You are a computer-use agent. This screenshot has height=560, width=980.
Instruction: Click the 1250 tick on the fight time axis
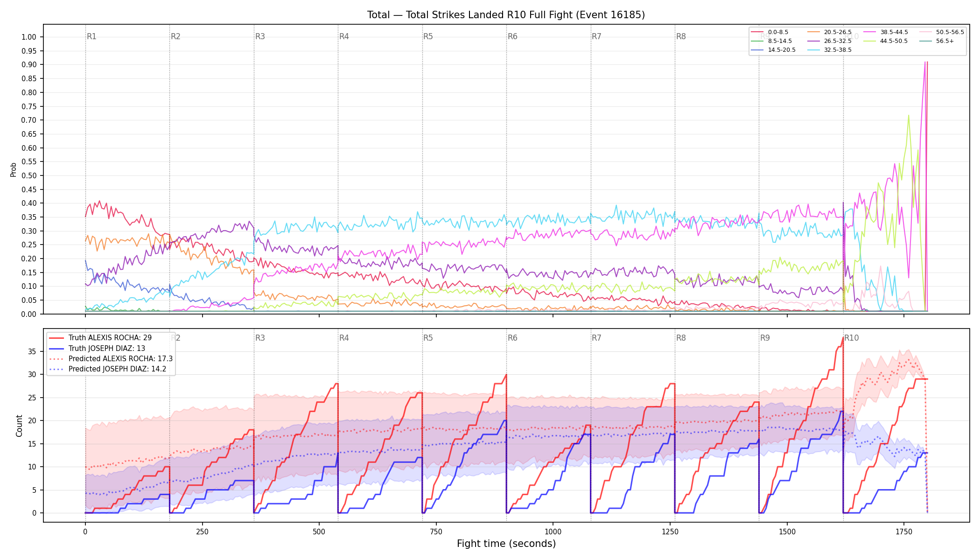pos(670,532)
